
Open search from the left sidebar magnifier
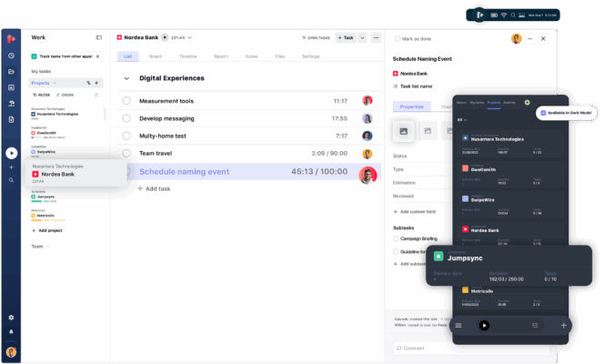click(x=11, y=180)
